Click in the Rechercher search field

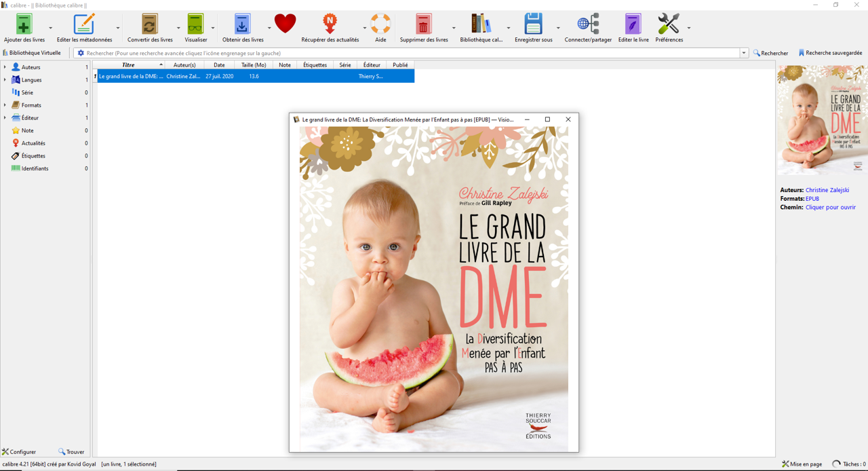[407, 53]
